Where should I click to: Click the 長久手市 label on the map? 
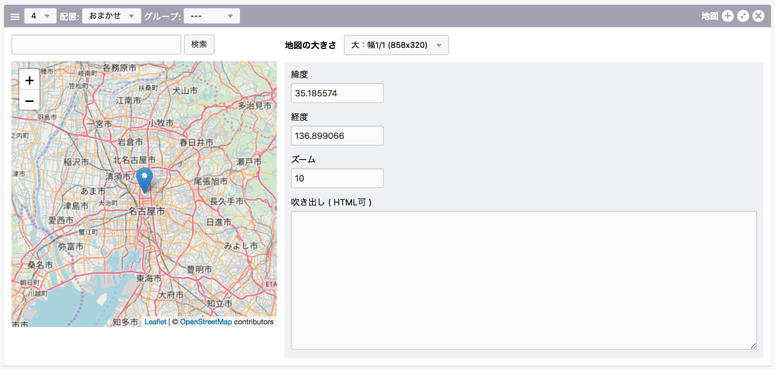[x=227, y=201]
